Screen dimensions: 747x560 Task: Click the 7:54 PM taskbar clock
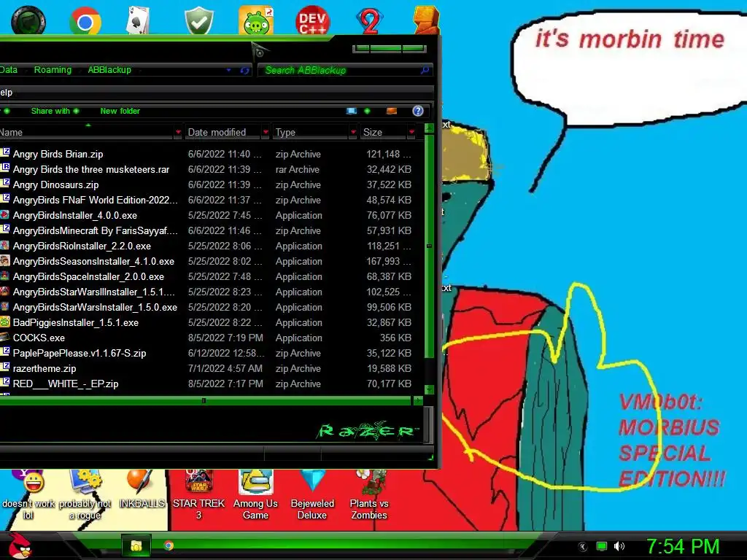(682, 546)
